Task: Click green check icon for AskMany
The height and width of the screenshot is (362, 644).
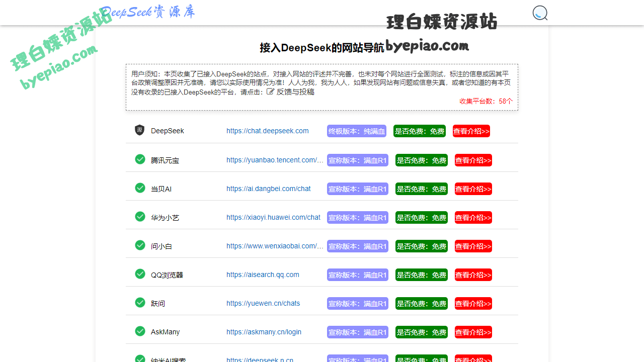Action: (140, 331)
